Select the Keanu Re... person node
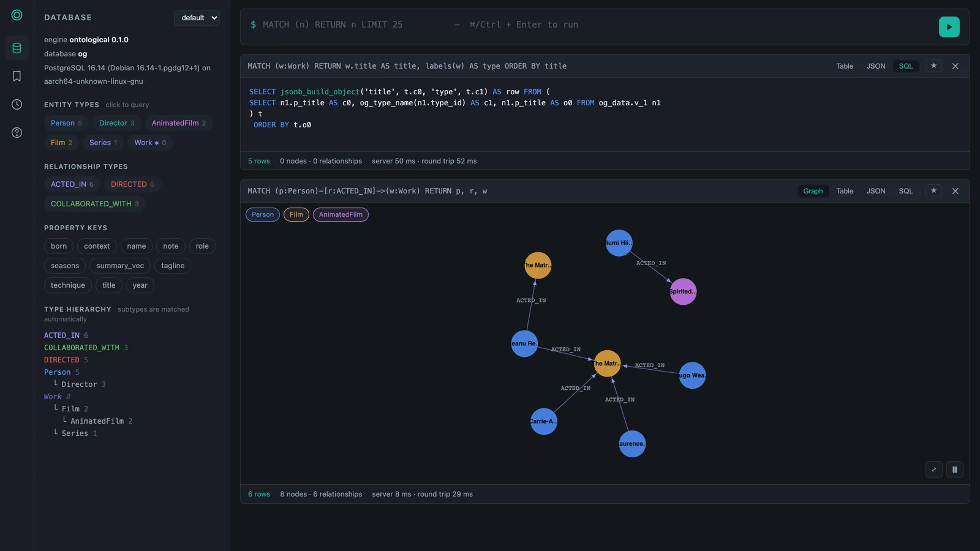This screenshot has width=980, height=551. coord(524,343)
